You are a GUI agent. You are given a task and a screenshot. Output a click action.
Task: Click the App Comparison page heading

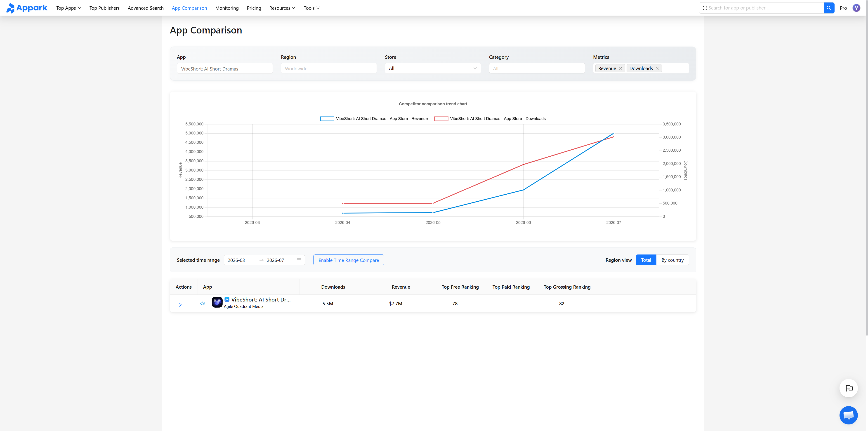[x=206, y=30]
